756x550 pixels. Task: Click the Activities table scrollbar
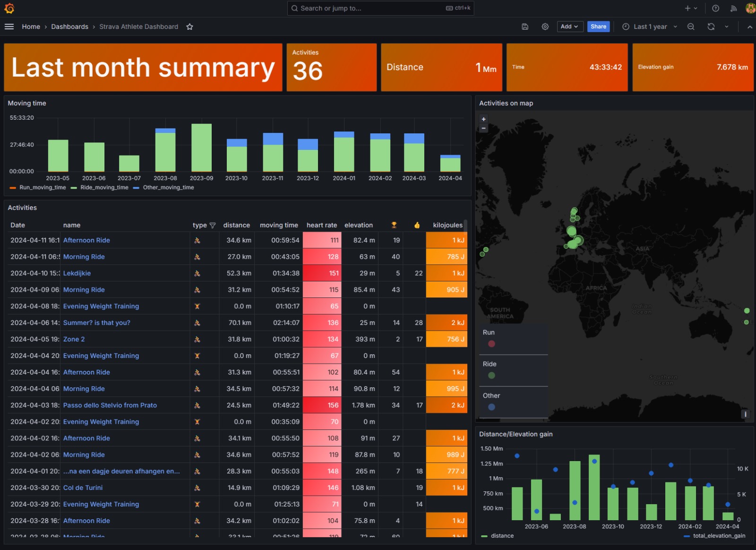click(x=465, y=226)
